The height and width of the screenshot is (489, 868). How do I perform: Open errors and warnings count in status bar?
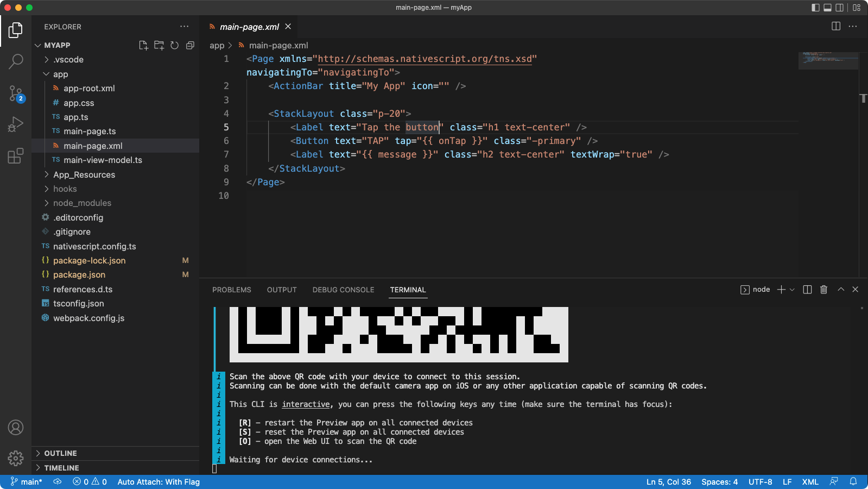pyautogui.click(x=90, y=482)
